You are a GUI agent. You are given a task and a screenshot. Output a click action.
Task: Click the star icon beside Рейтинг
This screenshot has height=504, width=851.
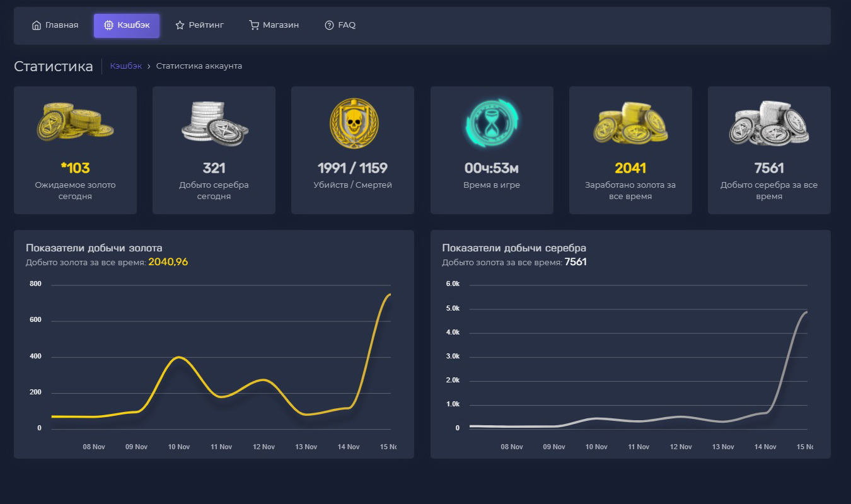(x=180, y=25)
